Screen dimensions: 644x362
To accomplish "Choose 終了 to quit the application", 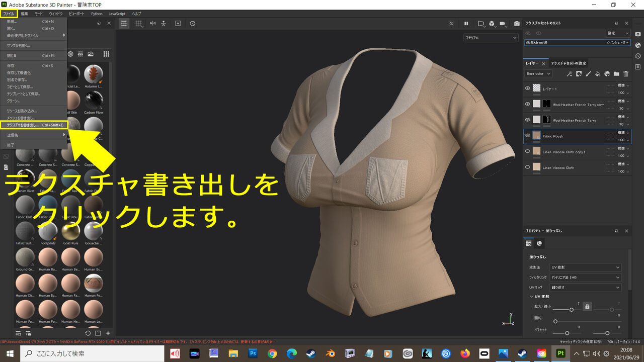I will [x=34, y=145].
